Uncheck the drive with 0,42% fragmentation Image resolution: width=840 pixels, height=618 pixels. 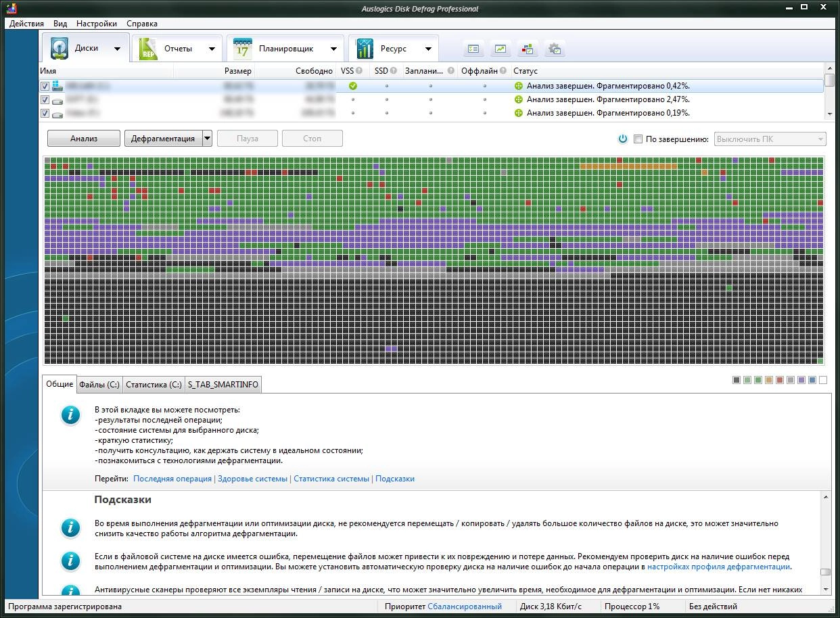[45, 86]
